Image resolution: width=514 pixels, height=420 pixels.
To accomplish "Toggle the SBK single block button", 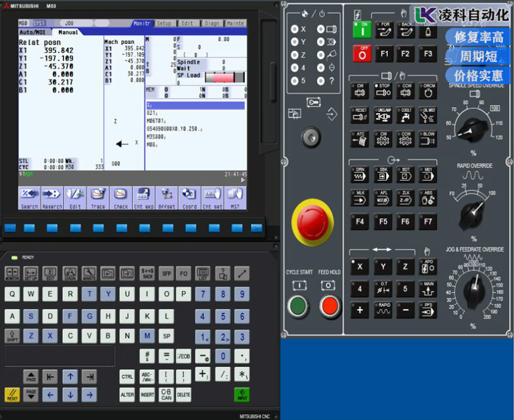I will click(x=383, y=174).
